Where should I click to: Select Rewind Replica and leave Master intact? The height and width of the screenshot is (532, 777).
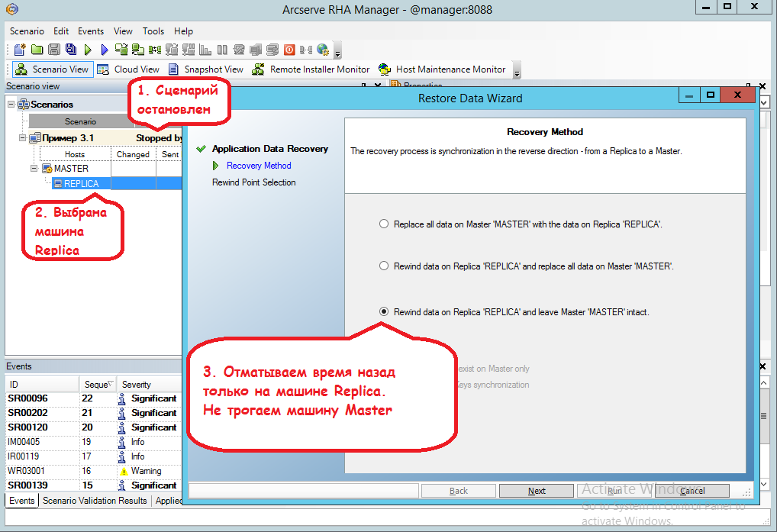point(384,311)
